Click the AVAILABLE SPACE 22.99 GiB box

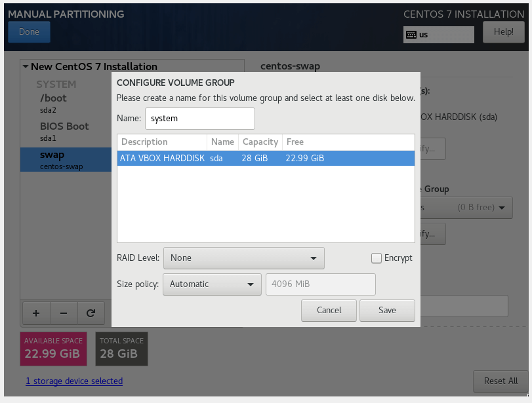(53, 349)
